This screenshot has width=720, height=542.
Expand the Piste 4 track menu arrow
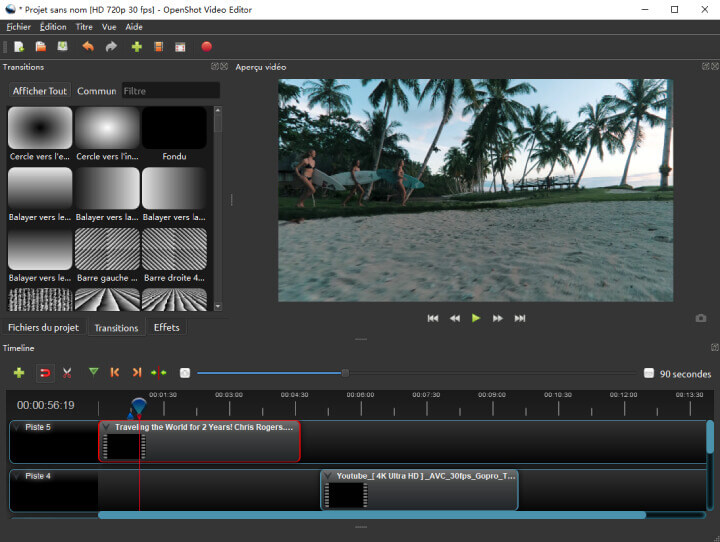pyautogui.click(x=17, y=476)
